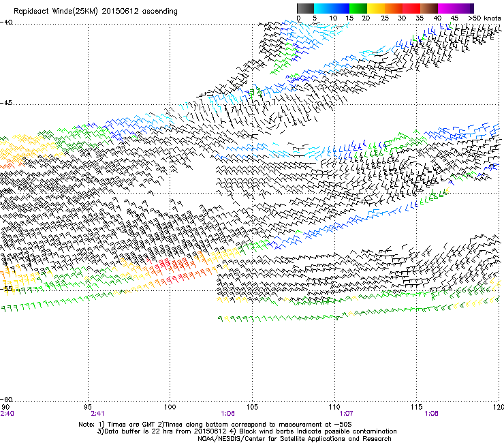Click the -45 latitude axis label
This screenshot has width=504, height=443.
(6, 103)
